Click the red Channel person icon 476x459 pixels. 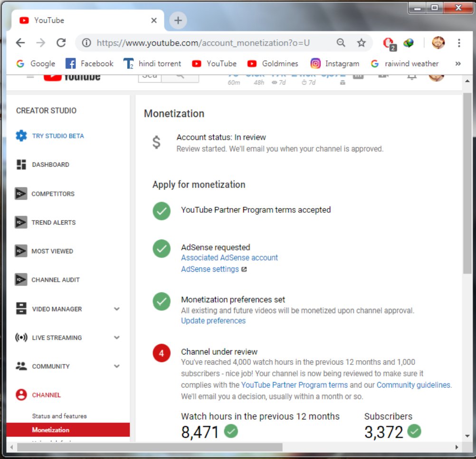click(x=21, y=395)
